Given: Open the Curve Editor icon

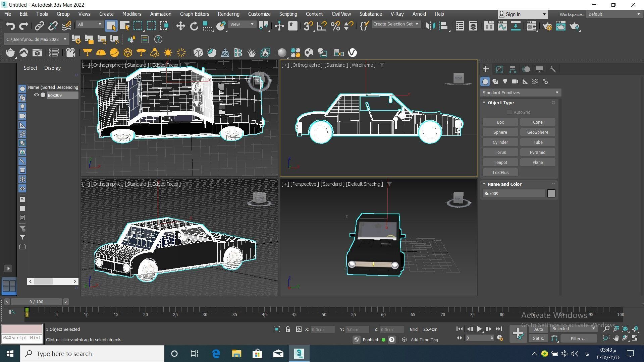Looking at the screenshot, I should pos(502,26).
